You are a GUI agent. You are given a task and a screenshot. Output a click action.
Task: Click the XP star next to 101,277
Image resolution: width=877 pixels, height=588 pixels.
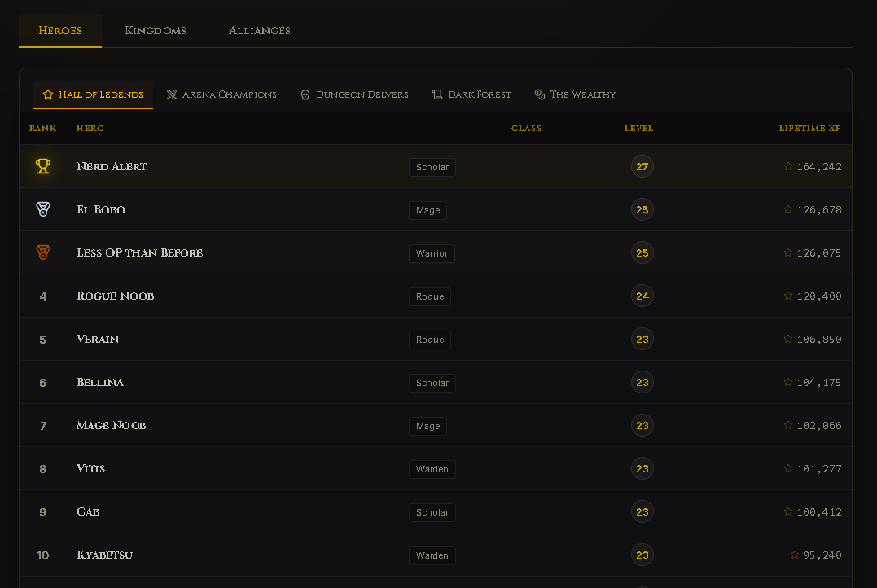788,468
